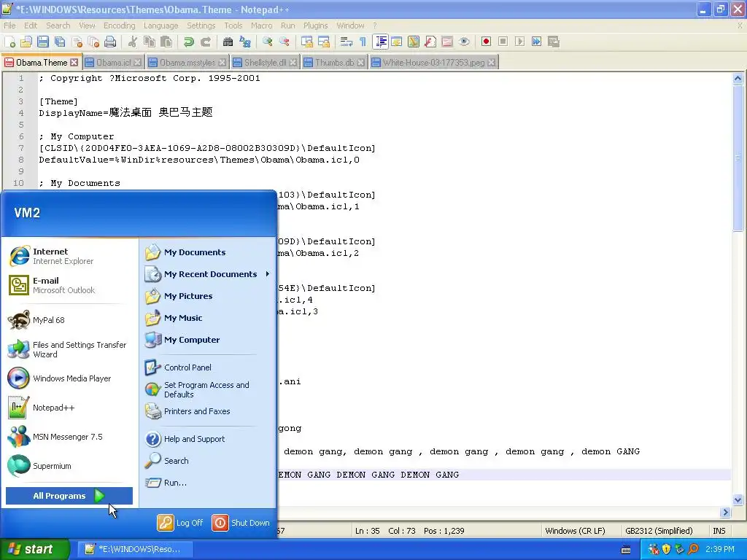Launch Notepad++ from Start menu
Image resolution: width=747 pixels, height=560 pixels.
click(69, 408)
